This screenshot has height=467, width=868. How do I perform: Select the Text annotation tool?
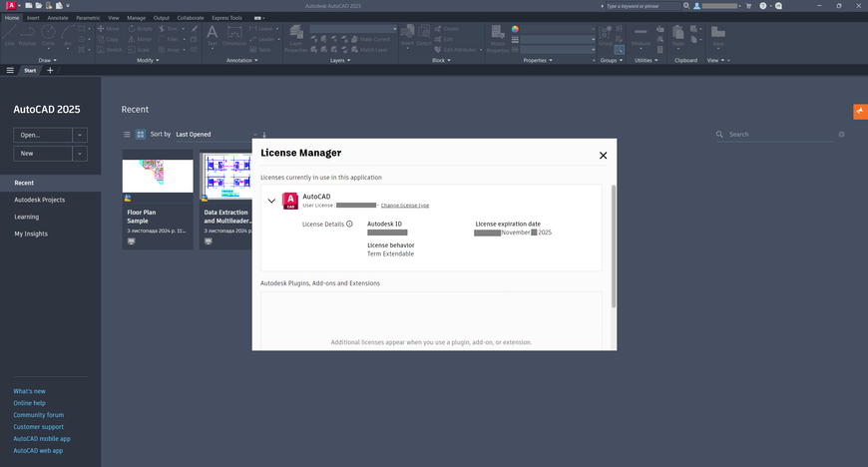pyautogui.click(x=213, y=36)
